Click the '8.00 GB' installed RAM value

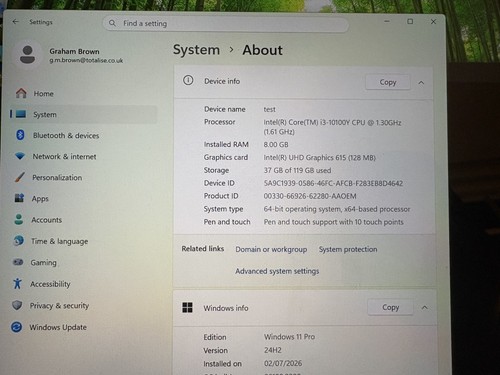coord(276,145)
